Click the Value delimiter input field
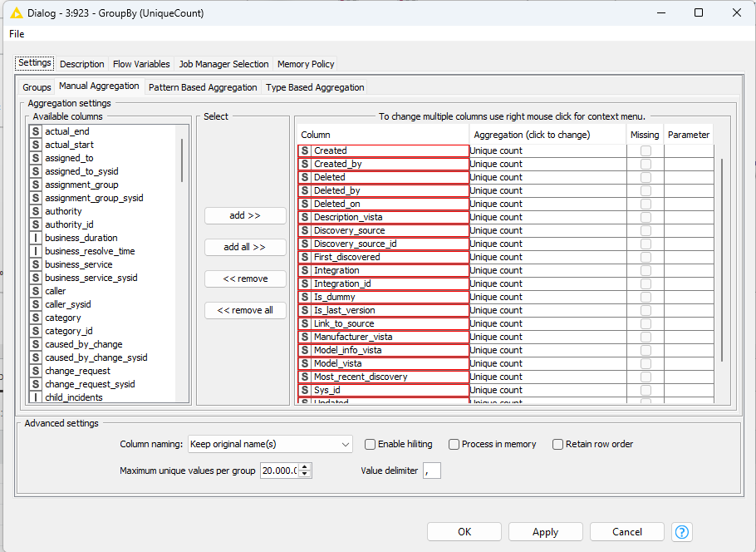This screenshot has height=552, width=756. click(432, 471)
